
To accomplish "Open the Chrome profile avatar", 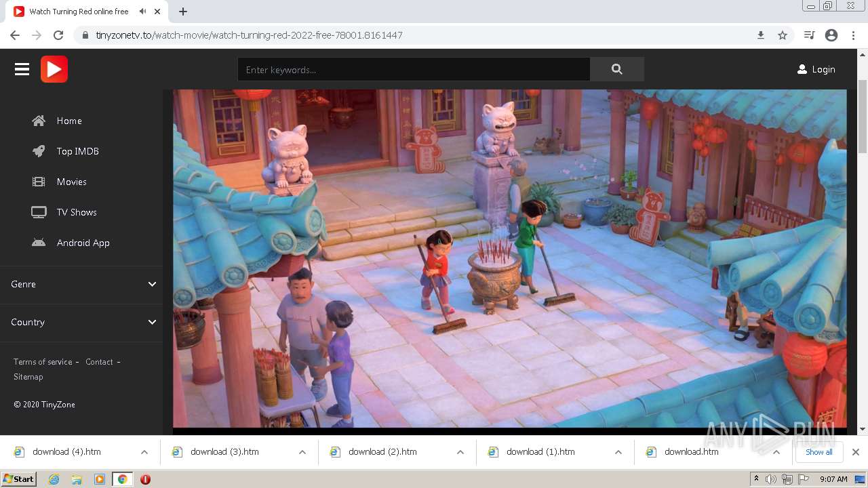I will 831,35.
